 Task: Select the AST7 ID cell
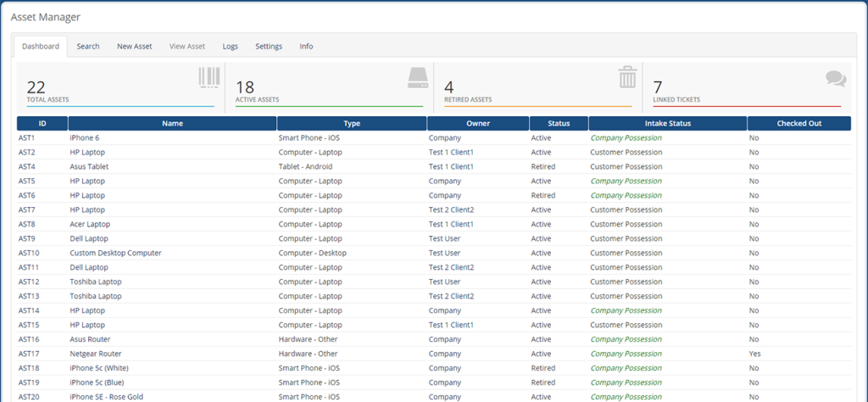click(x=26, y=209)
